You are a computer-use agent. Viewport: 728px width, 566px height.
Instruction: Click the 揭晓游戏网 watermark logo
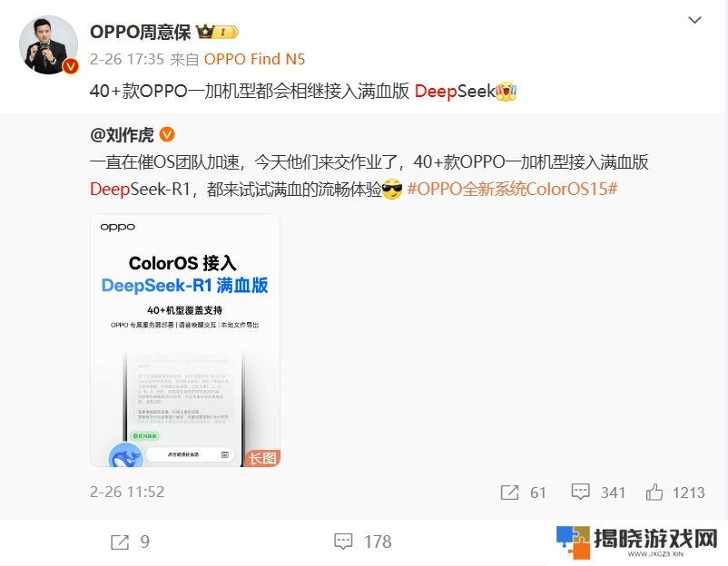tap(638, 542)
